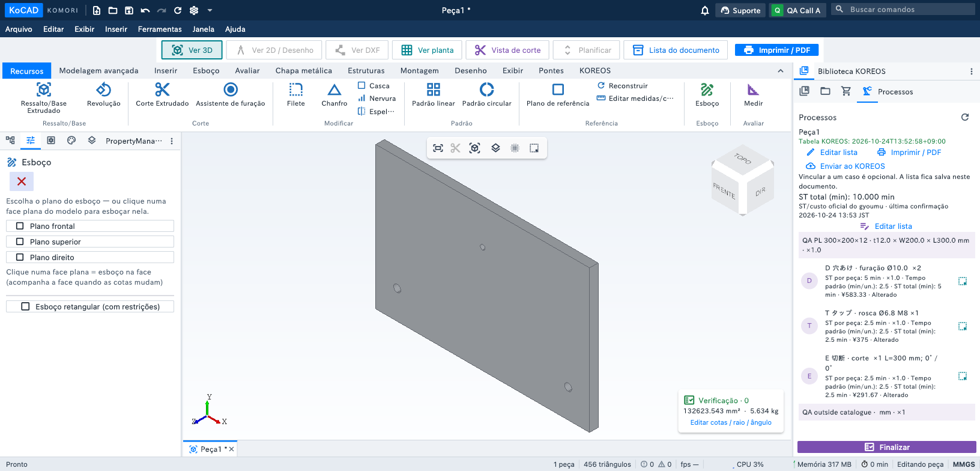Select the Corte Extrudado scissors tool

(x=162, y=95)
